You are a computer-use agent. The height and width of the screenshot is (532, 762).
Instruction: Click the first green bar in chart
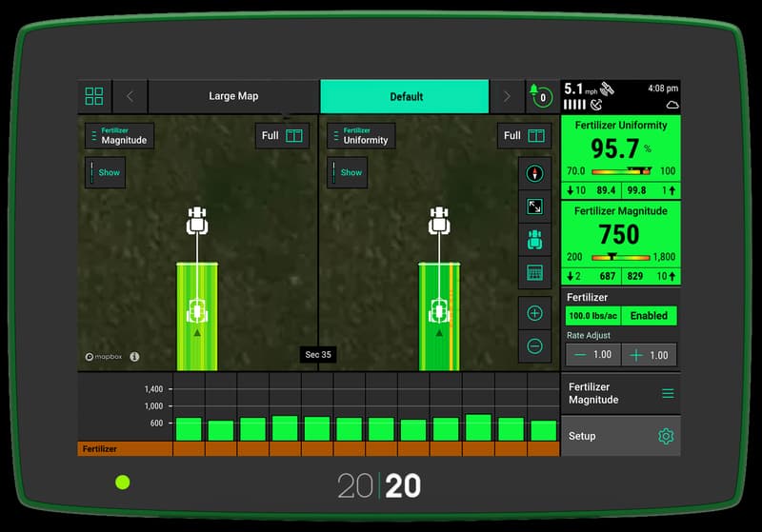pos(189,429)
